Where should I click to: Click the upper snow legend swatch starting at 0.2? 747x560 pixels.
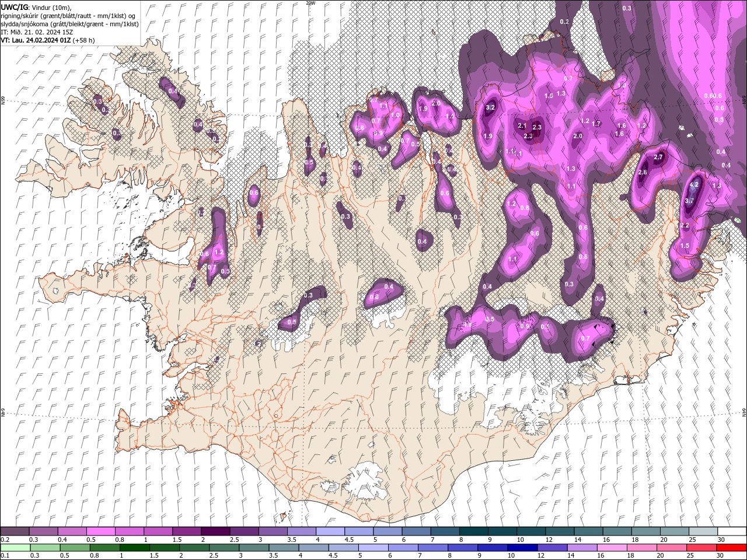(x=15, y=531)
